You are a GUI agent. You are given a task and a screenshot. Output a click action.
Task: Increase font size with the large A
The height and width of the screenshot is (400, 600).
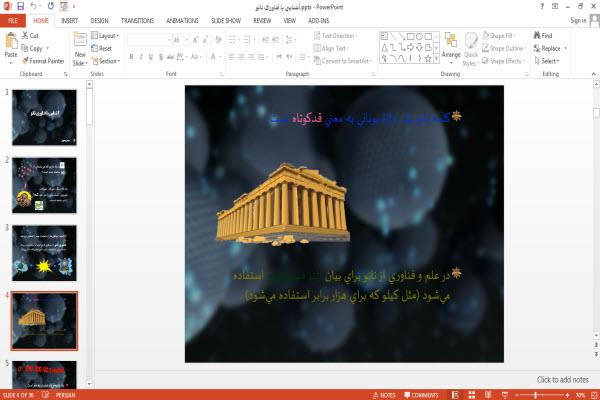pyautogui.click(x=195, y=40)
